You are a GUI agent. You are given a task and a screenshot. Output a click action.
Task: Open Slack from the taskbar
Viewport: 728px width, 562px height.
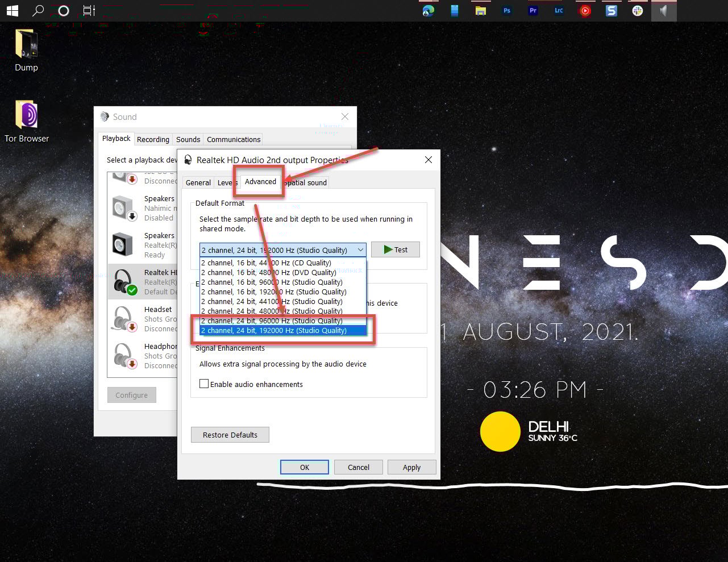point(638,10)
